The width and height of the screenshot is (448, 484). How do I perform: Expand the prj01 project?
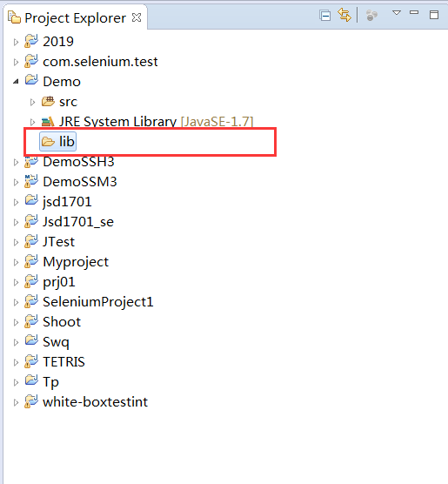coord(16,282)
